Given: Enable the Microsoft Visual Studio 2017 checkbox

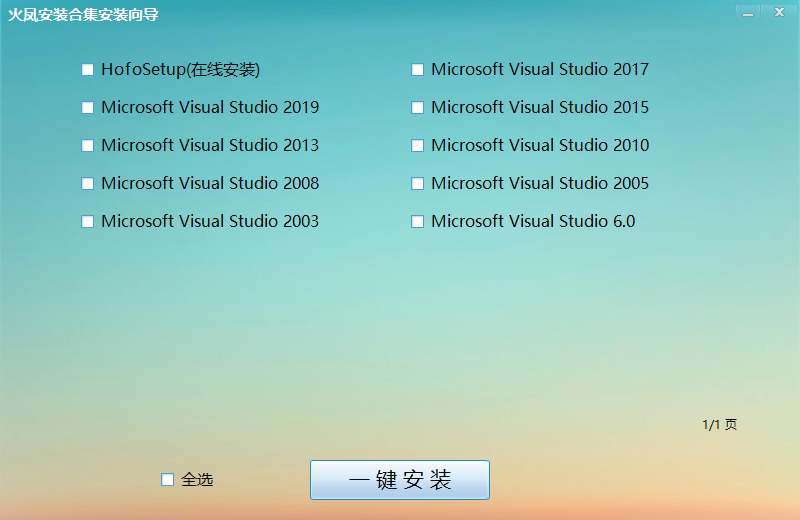Looking at the screenshot, I should click(x=418, y=70).
